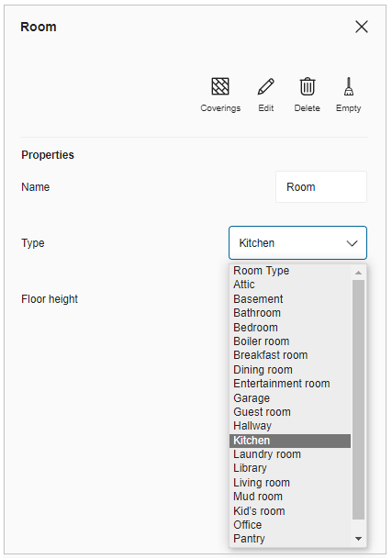Empty the room using broom icon
This screenshot has width=392, height=559.
[349, 86]
